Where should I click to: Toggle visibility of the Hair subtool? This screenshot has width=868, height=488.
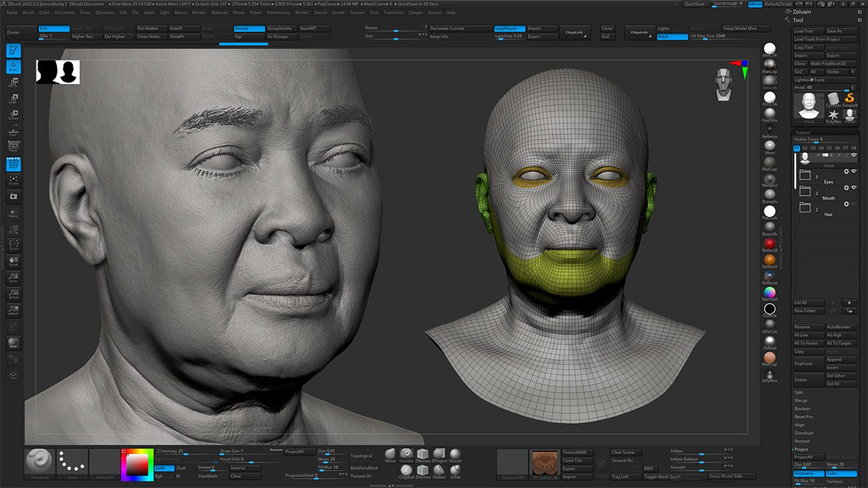click(x=853, y=203)
